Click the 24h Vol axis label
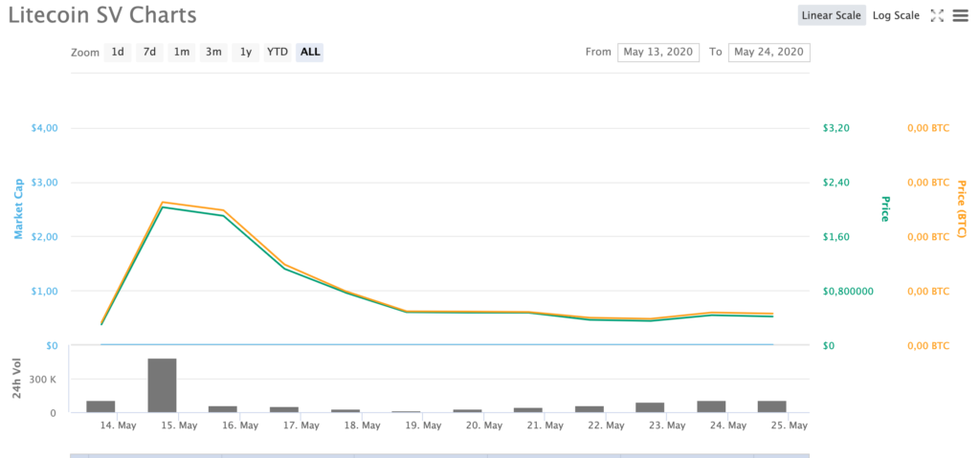This screenshot has height=458, width=980. 17,379
